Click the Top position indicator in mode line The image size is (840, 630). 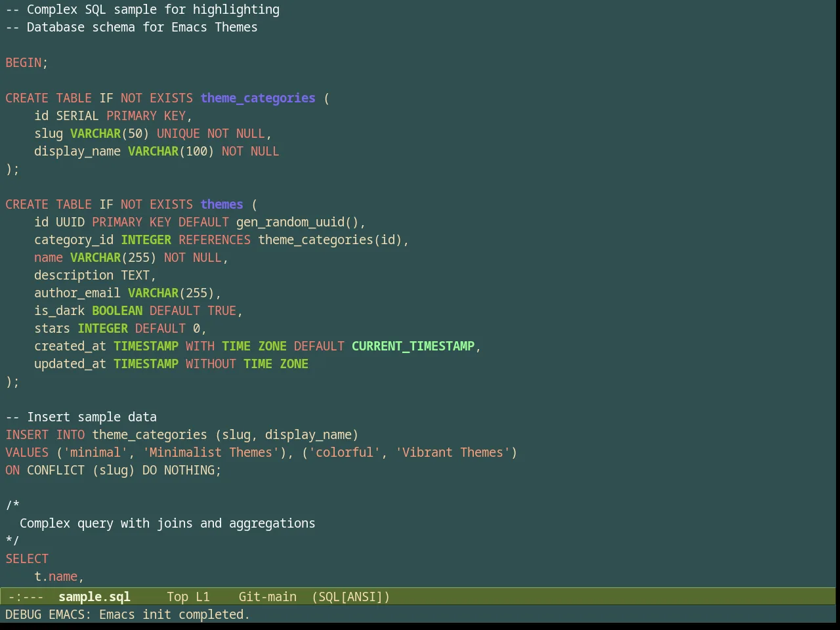177,597
